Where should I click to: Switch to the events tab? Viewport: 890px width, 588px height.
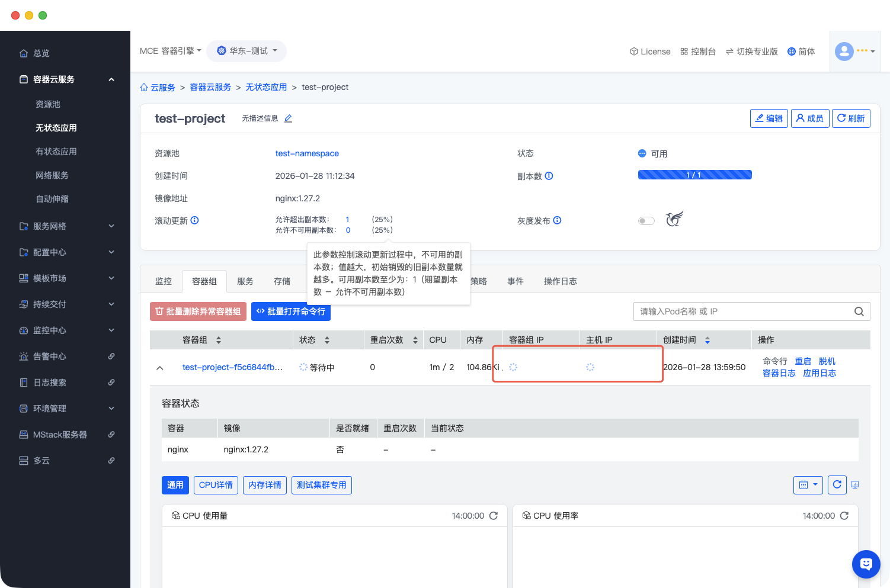point(515,281)
